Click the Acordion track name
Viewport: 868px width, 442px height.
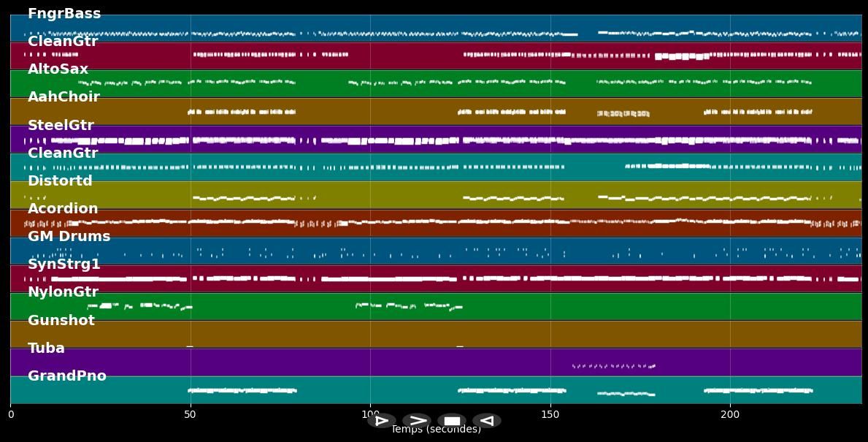point(63,209)
